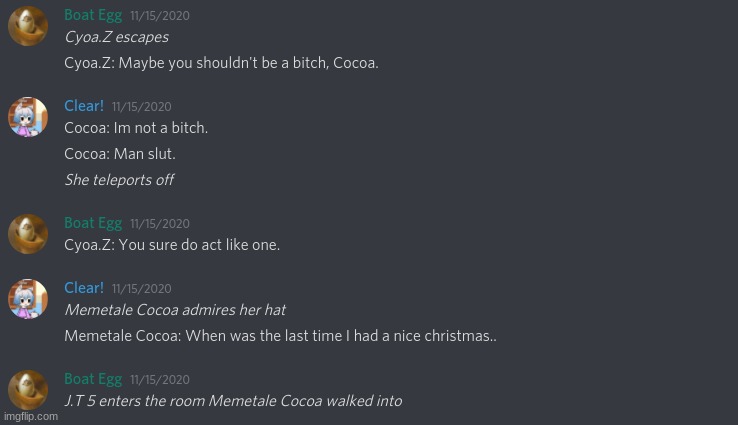Screen dimensions: 738x425
Task: Select the 'last time I had a nice christmas' message
Action: (x=280, y=336)
